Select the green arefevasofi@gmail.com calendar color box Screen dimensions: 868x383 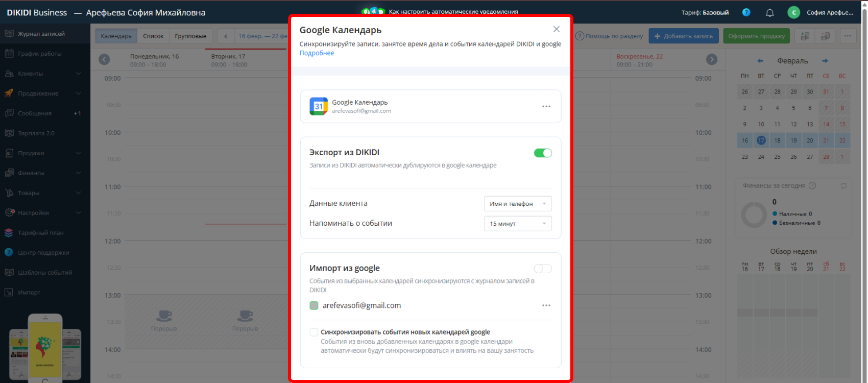pos(314,305)
